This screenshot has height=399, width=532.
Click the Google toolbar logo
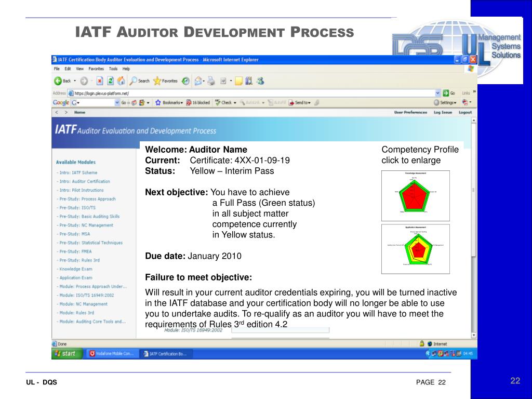click(61, 102)
